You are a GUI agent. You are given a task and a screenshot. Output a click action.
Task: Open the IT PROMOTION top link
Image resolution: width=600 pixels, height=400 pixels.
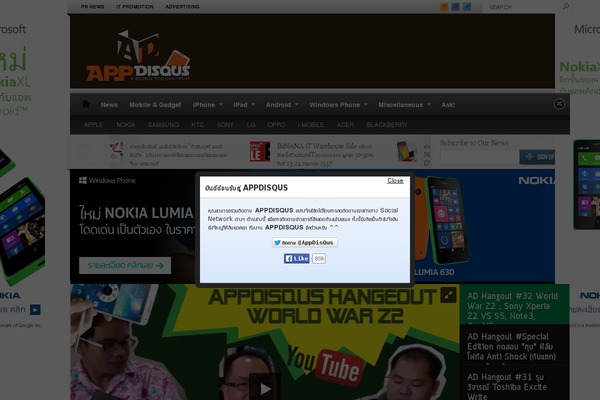pyautogui.click(x=135, y=7)
